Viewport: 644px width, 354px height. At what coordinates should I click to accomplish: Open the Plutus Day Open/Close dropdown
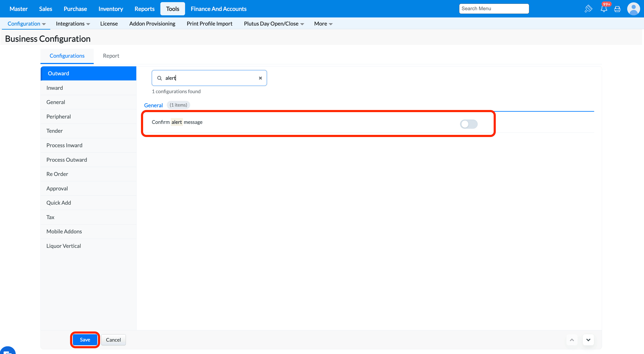tap(274, 24)
